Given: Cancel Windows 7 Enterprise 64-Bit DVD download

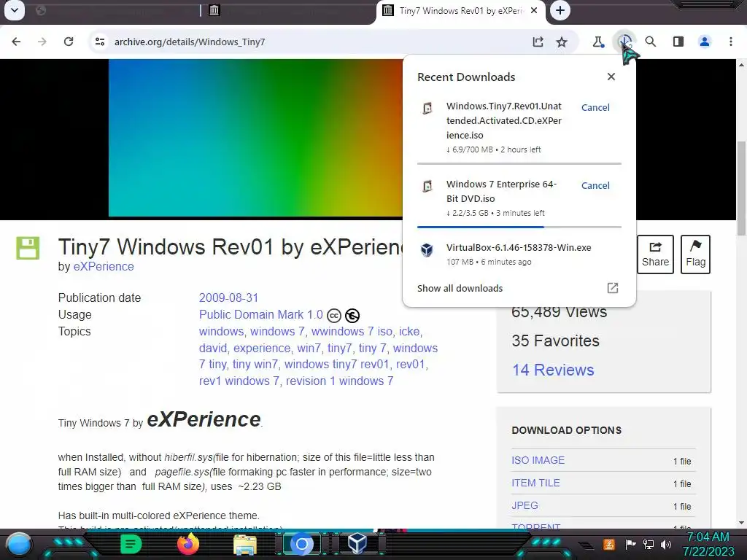Looking at the screenshot, I should pyautogui.click(x=595, y=186).
